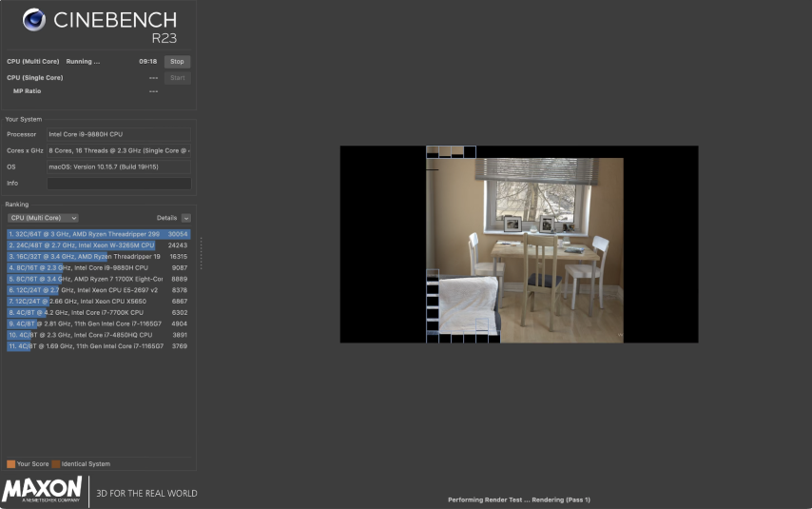Select ranking row AMD Ryzen 7 1700X

(x=98, y=279)
